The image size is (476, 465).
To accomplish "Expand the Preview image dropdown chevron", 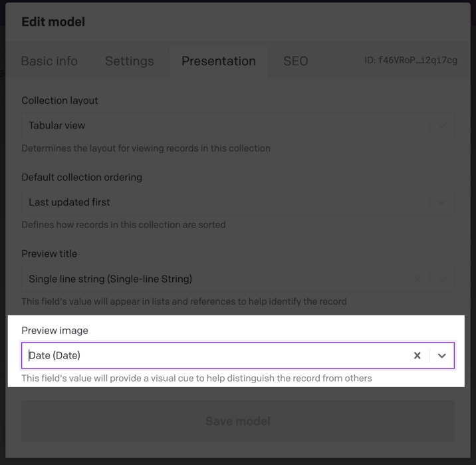I will tap(441, 355).
